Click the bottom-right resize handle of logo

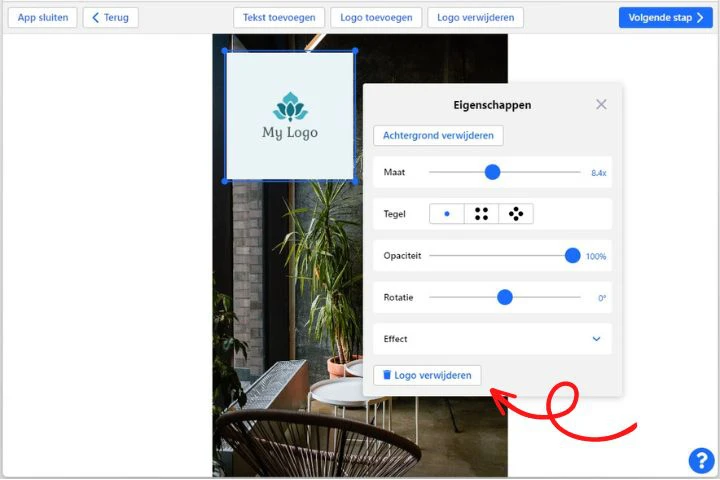[355, 181]
